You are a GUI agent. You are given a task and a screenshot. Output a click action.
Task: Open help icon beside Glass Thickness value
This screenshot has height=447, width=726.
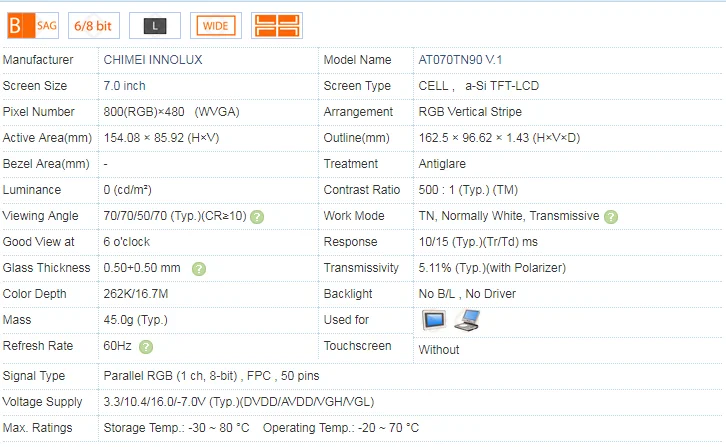(x=199, y=269)
